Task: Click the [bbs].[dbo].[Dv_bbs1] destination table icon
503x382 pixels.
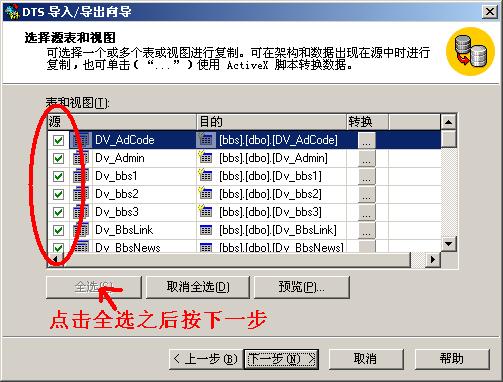Action: coord(205,175)
